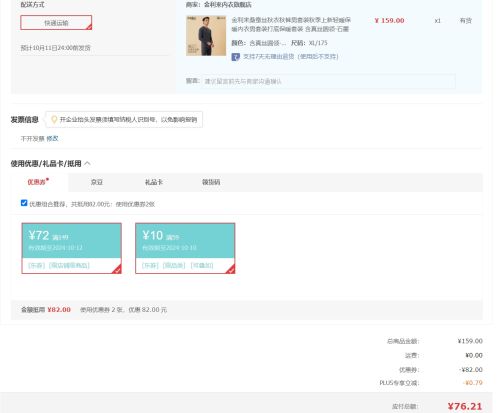Switch to the 礼品卡 tab
The image size is (500, 413).
point(154,182)
